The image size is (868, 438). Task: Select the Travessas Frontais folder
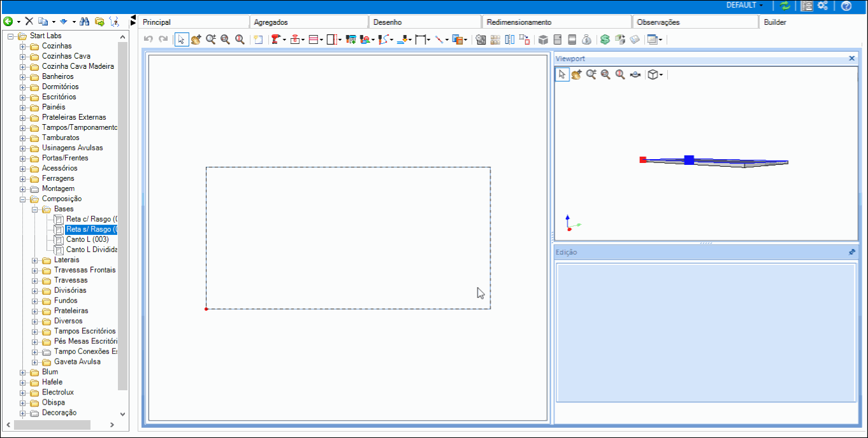pos(85,270)
